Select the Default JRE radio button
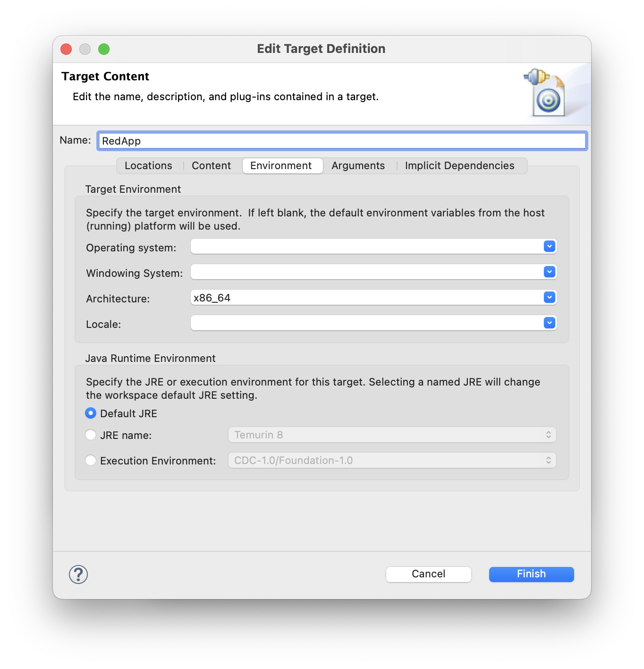The width and height of the screenshot is (644, 669). [91, 413]
